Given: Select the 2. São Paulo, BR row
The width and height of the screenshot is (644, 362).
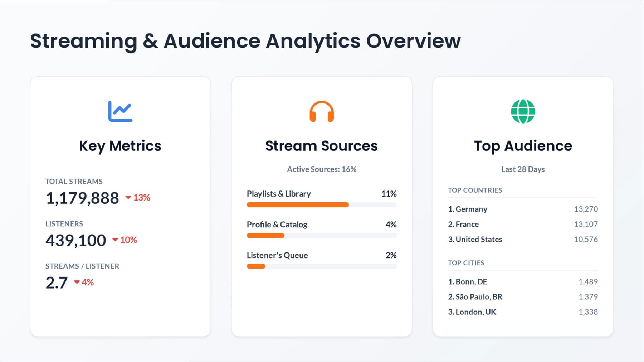Looking at the screenshot, I should pyautogui.click(x=523, y=297).
